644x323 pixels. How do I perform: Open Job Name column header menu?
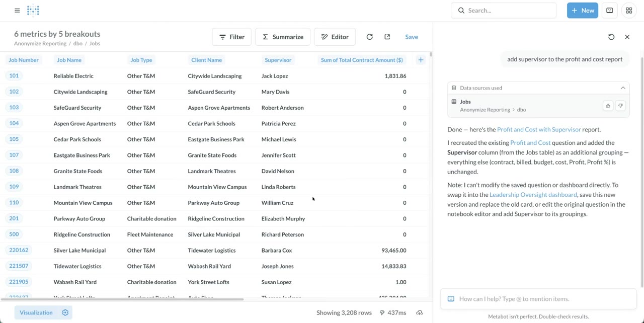tap(69, 60)
